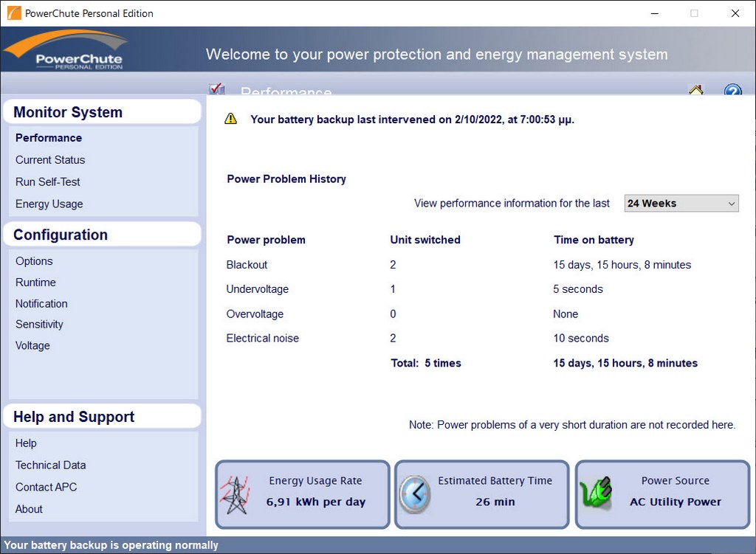756x554 pixels.
Task: Click the power pylon Energy Usage icon
Action: 235,495
